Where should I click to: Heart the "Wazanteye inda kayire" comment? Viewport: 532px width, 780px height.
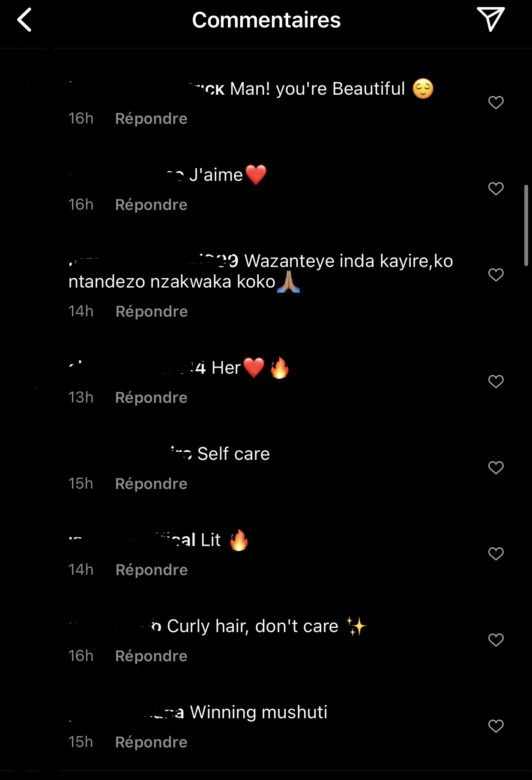496,275
